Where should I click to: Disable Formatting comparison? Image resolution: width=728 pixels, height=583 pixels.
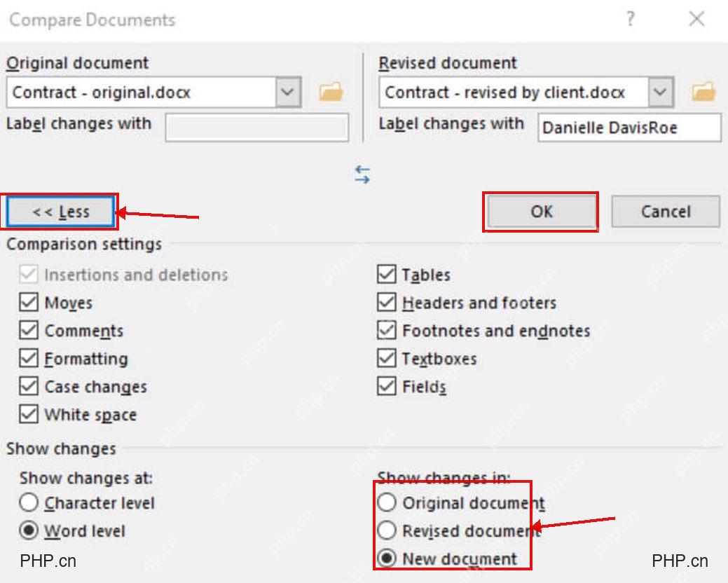click(x=29, y=358)
